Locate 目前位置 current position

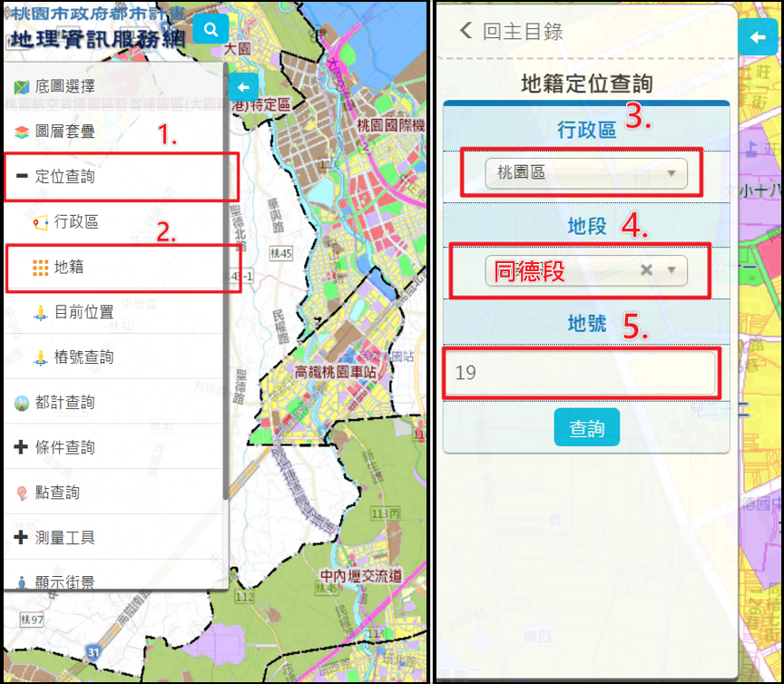pyautogui.click(x=83, y=312)
